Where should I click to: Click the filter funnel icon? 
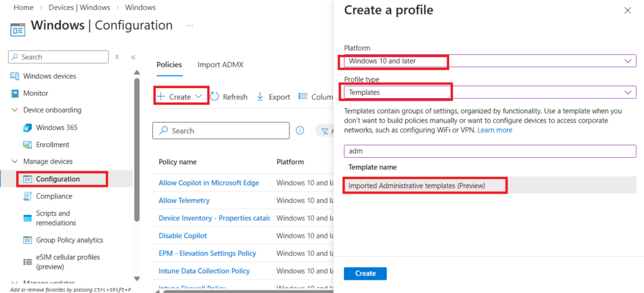325,131
